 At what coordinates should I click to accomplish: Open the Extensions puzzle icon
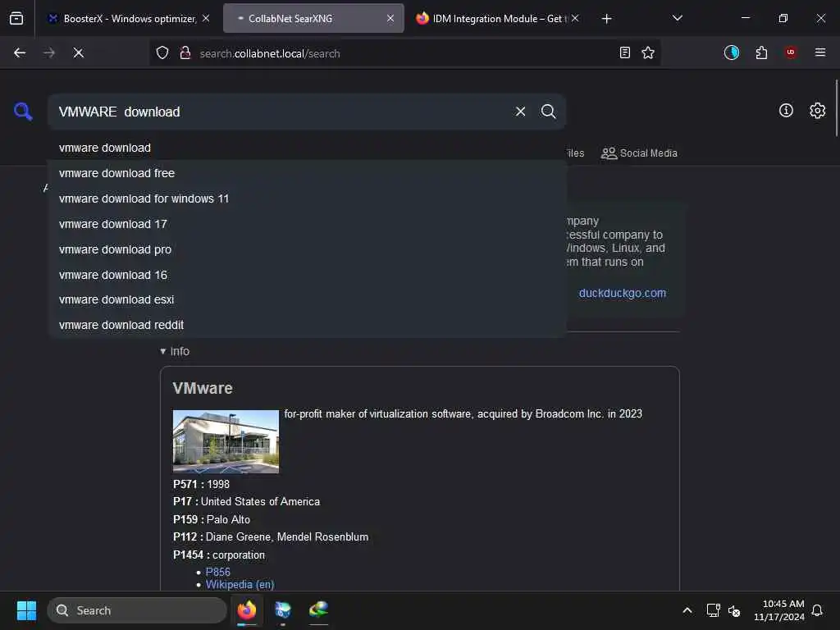(761, 52)
